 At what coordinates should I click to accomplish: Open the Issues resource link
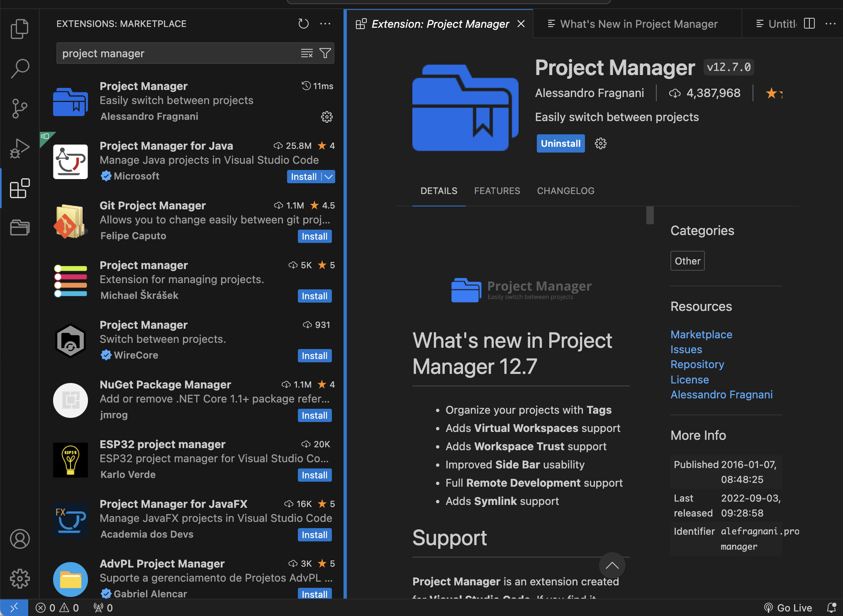point(686,349)
